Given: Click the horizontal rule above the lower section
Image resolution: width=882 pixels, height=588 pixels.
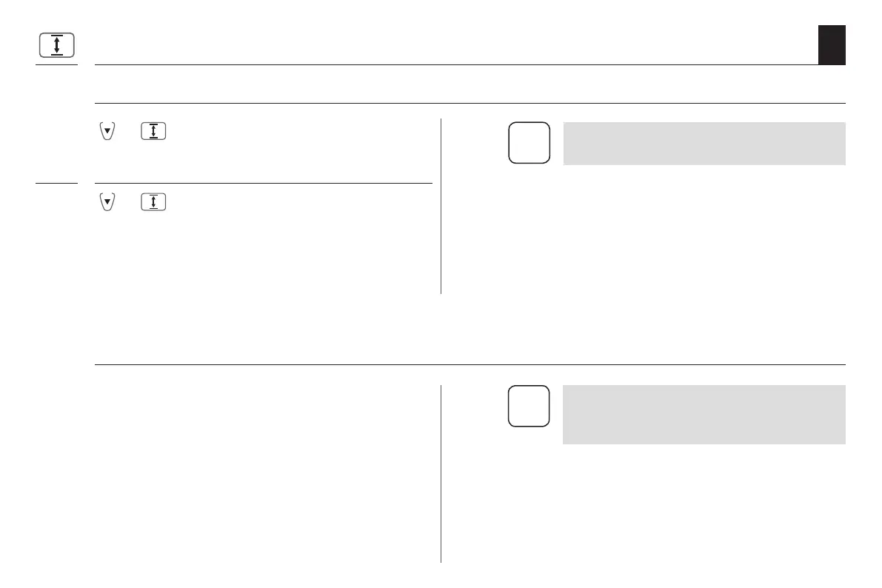Looking at the screenshot, I should (x=470, y=364).
